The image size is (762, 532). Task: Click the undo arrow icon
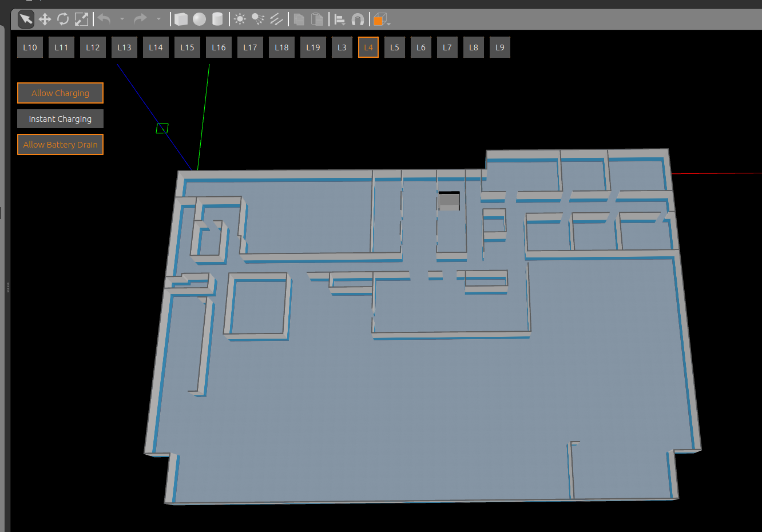(x=104, y=19)
